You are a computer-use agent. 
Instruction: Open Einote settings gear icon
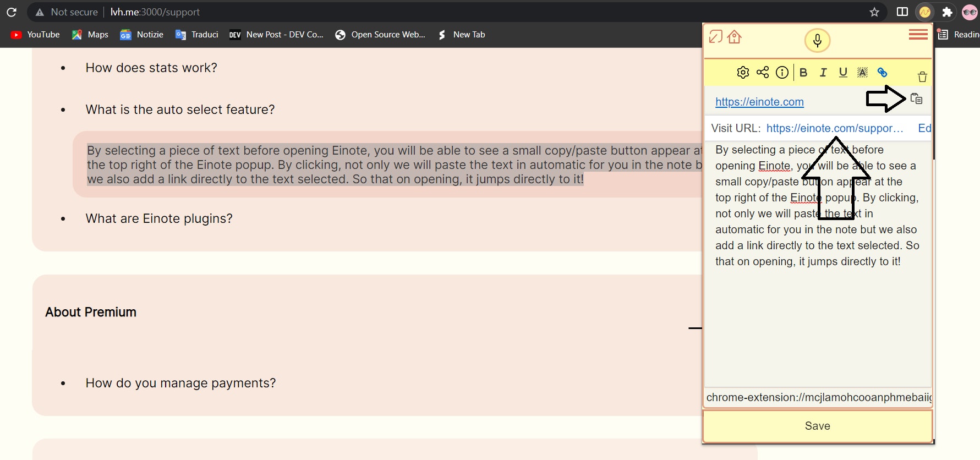[x=743, y=73]
